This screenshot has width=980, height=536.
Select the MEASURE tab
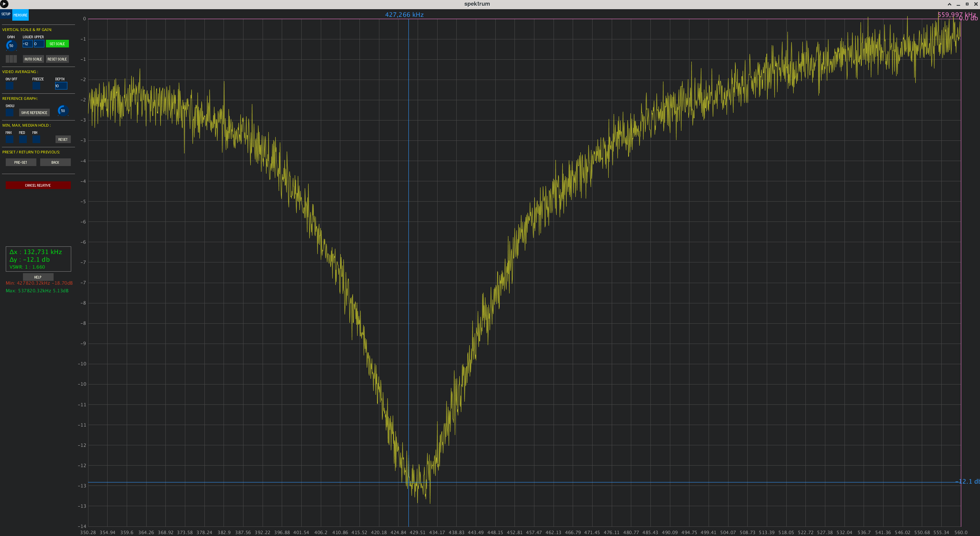click(x=20, y=15)
